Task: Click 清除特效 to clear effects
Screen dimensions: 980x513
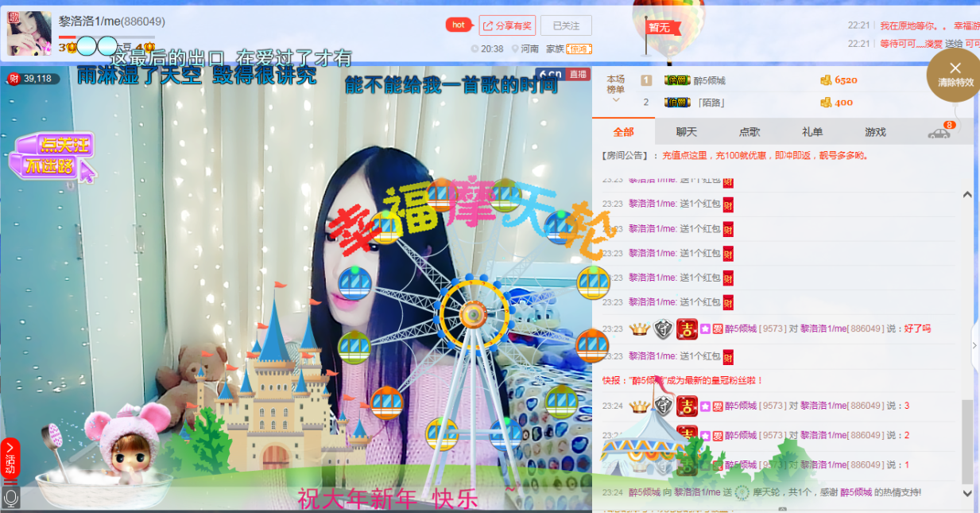Action: click(x=955, y=75)
